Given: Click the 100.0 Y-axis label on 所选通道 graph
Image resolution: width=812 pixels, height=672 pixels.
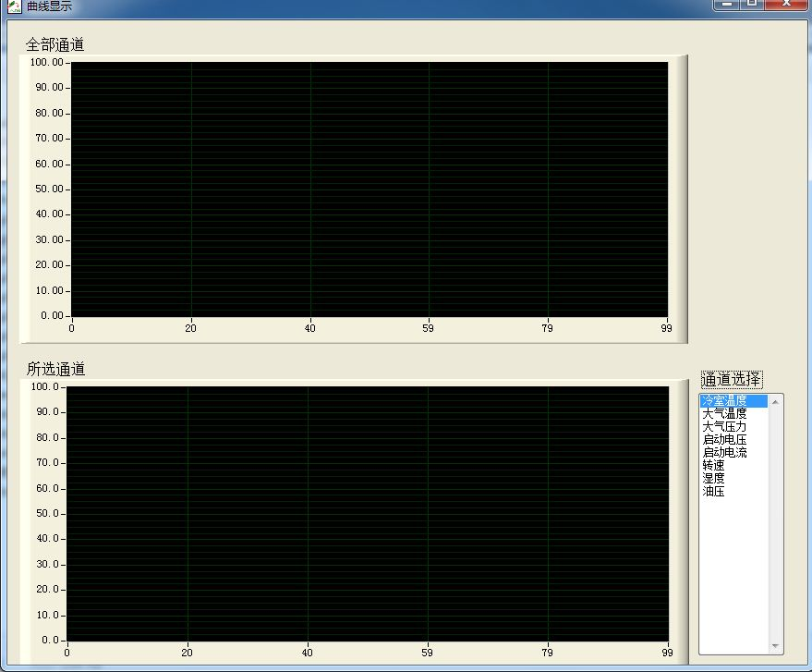Looking at the screenshot, I should tap(45, 386).
